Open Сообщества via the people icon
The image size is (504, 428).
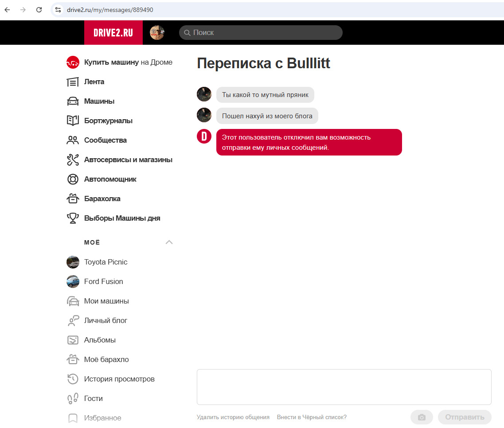[72, 140]
